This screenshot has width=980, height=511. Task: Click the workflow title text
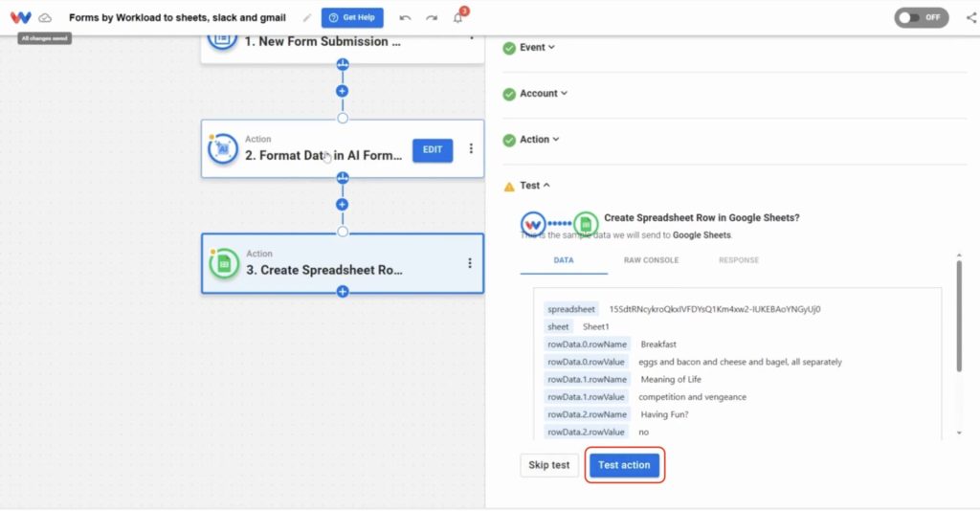click(177, 17)
